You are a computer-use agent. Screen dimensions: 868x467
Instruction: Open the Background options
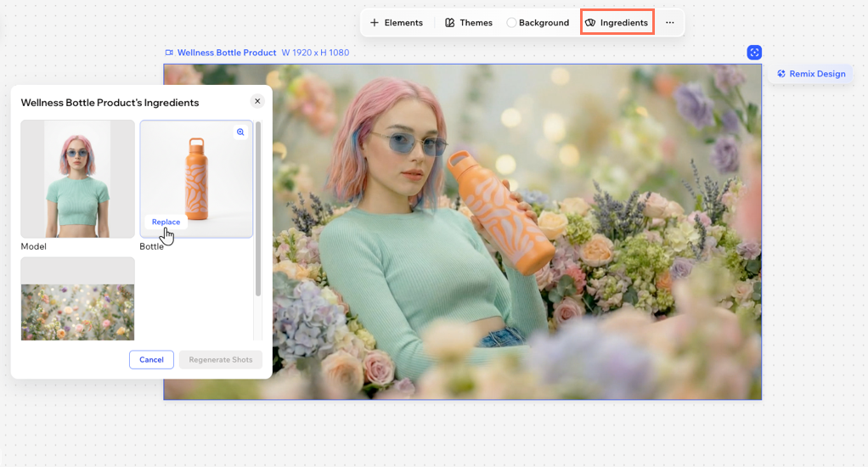538,23
